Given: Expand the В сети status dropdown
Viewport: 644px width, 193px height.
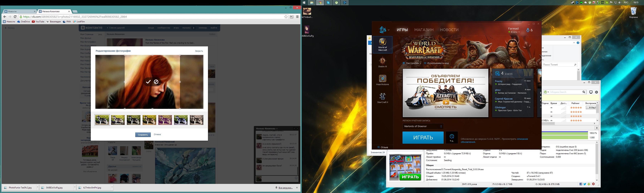Looking at the screenshot, I should pyautogui.click(x=514, y=32).
